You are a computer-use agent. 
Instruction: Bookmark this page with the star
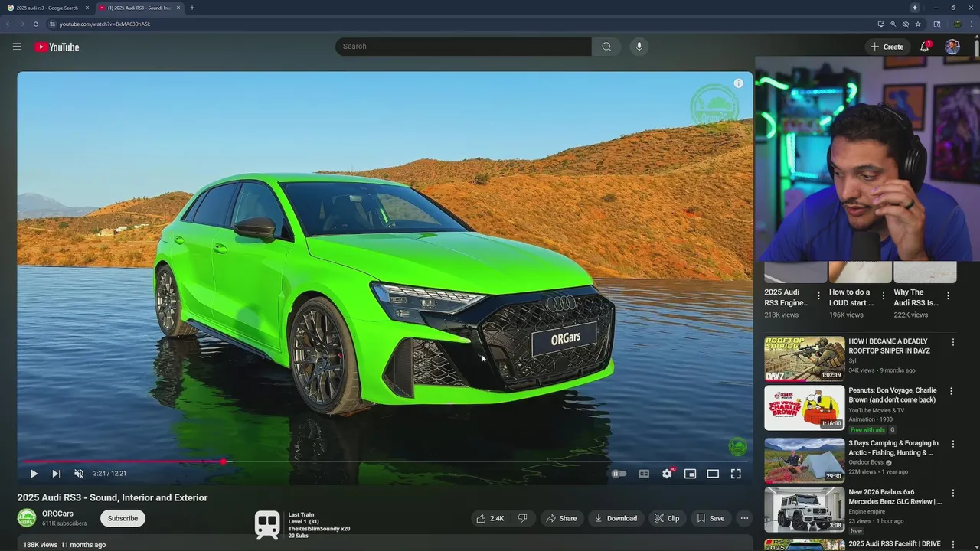tap(918, 24)
